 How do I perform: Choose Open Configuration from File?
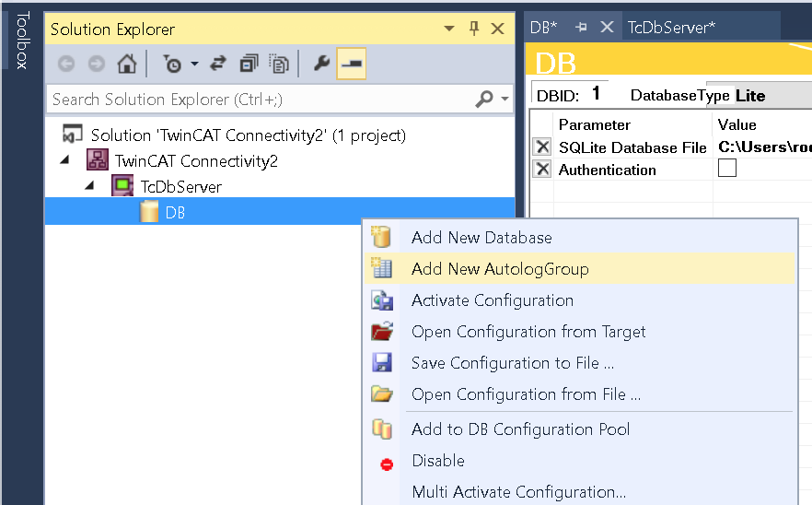pyautogui.click(x=579, y=394)
